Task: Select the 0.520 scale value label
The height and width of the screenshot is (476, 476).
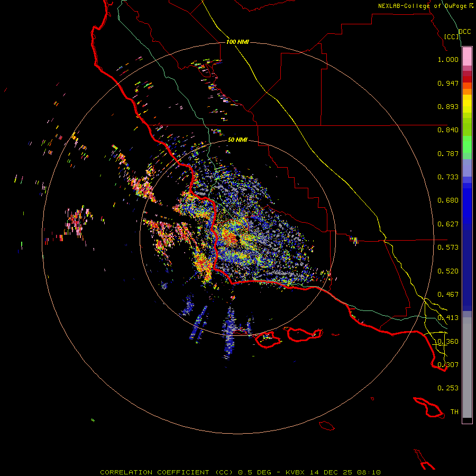Action: (448, 271)
